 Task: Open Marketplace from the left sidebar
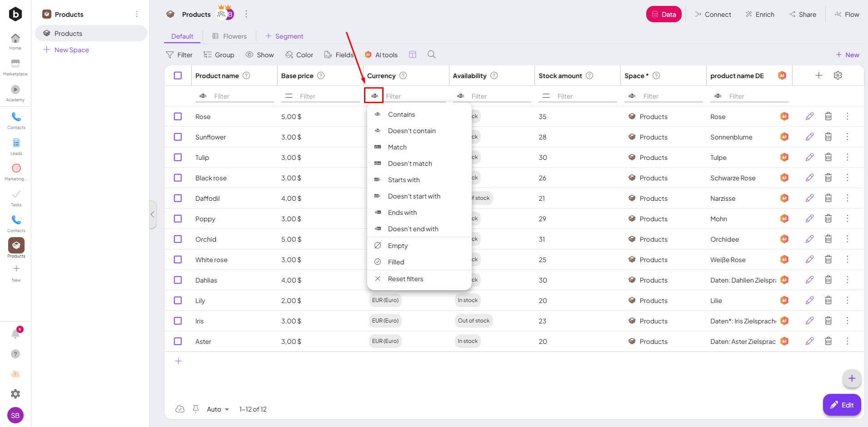click(15, 67)
